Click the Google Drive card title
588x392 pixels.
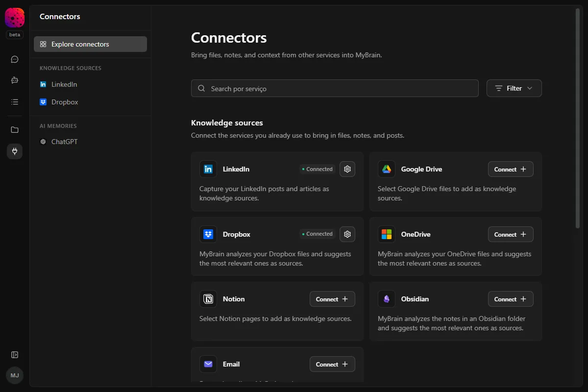(x=421, y=169)
